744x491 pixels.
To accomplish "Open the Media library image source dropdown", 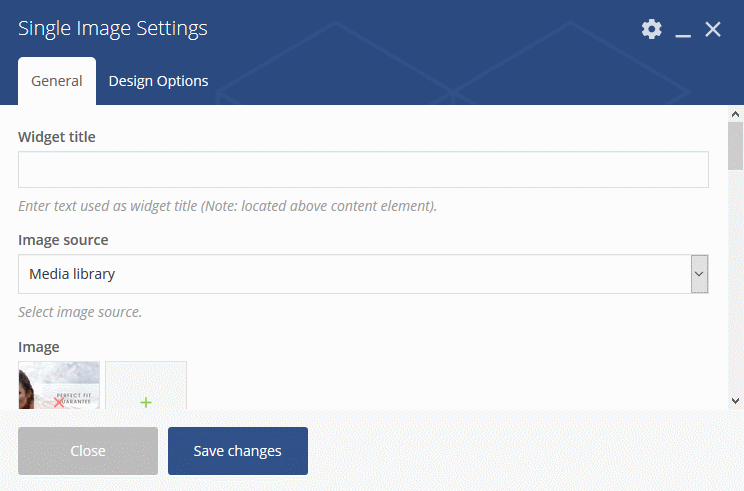I will pos(363,274).
